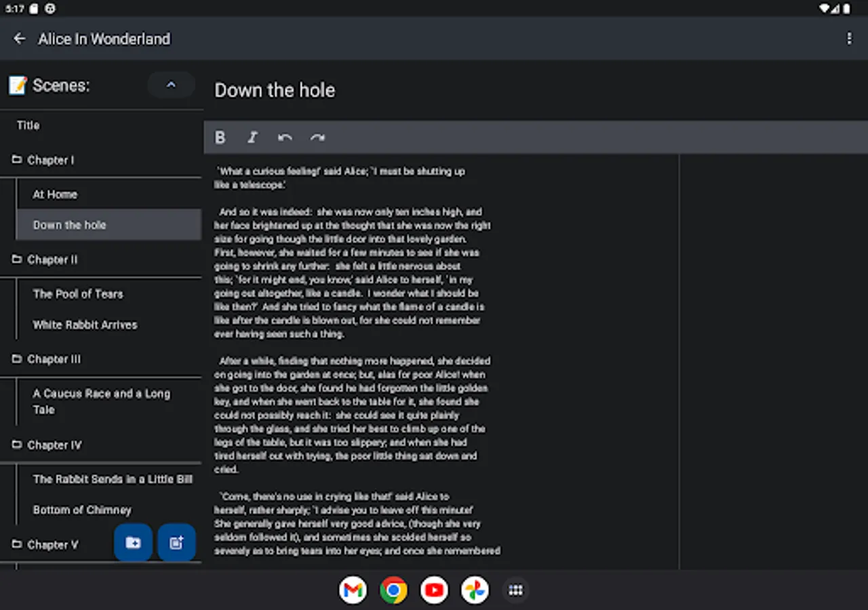Open A Caucus Race and a Long Tale
868x610 pixels.
pyautogui.click(x=108, y=401)
